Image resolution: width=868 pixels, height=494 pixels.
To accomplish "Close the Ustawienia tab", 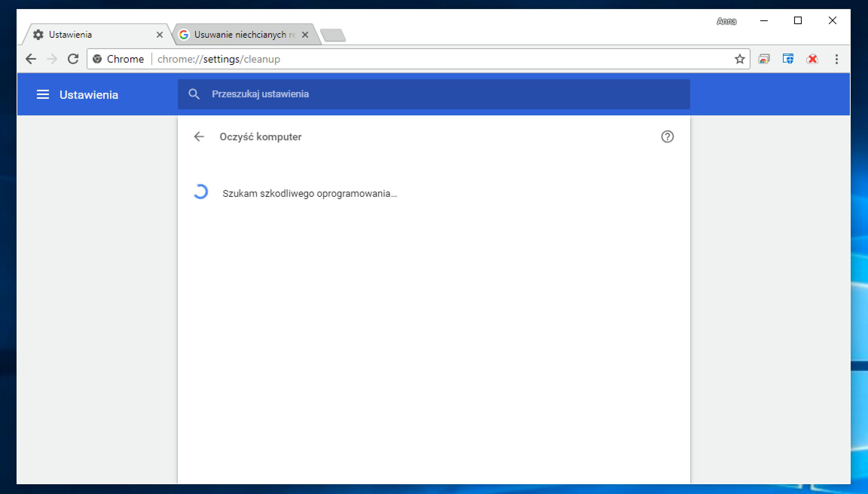I will pyautogui.click(x=160, y=35).
